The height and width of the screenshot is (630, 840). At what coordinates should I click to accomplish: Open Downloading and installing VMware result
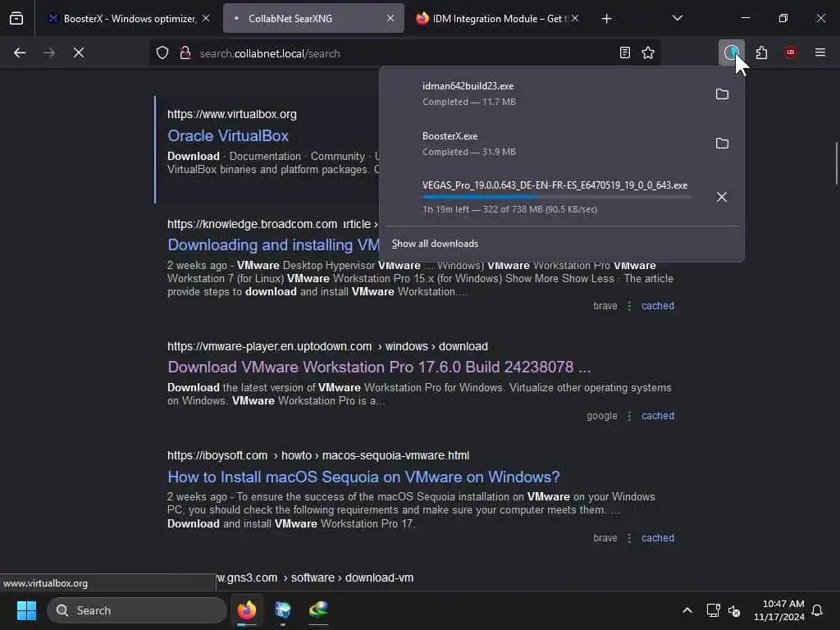(x=274, y=245)
